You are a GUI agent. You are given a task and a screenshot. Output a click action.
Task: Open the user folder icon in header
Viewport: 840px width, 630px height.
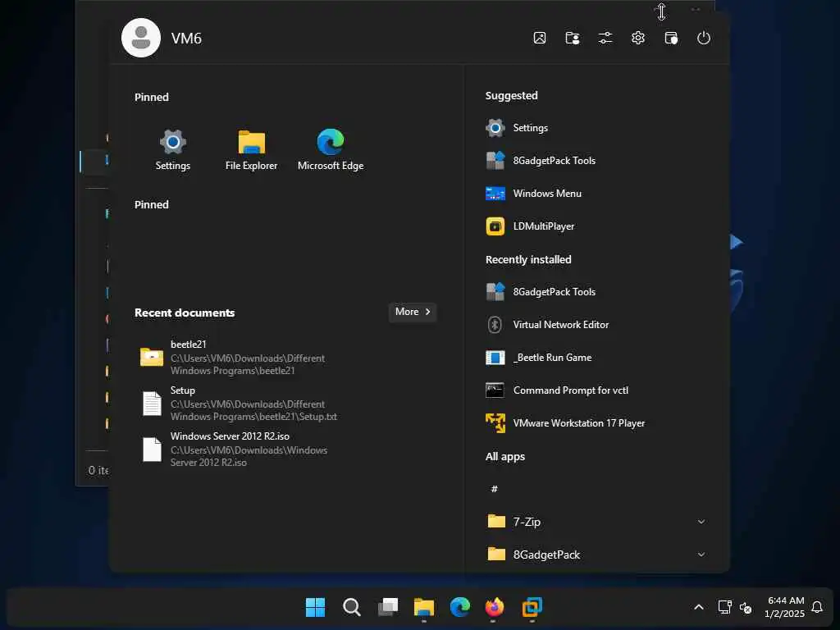572,38
